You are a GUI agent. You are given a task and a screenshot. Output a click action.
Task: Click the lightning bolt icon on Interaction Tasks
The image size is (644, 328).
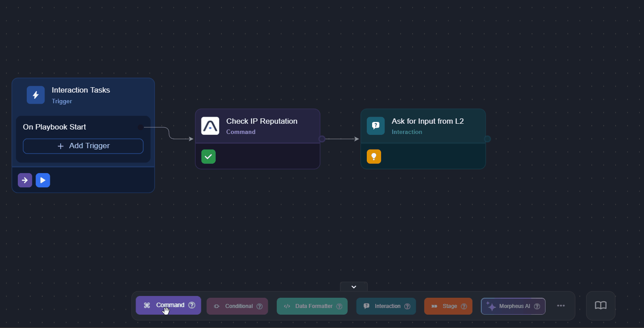point(36,95)
